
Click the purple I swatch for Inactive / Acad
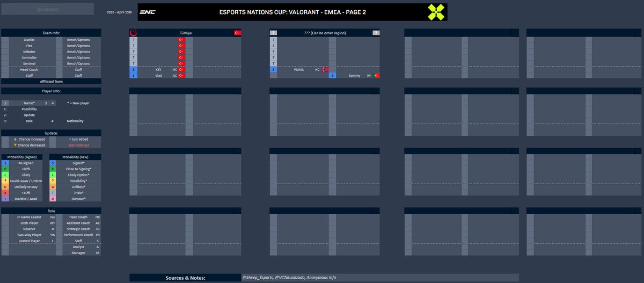[5, 198]
